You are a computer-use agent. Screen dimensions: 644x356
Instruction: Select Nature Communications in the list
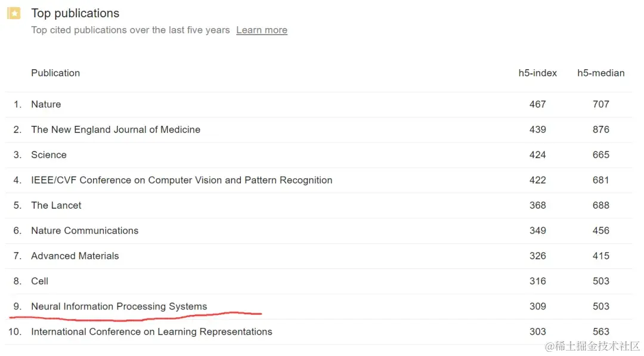(85, 231)
